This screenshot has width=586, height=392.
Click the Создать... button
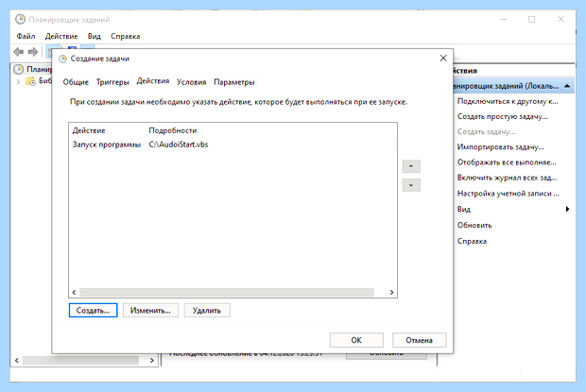(x=93, y=310)
